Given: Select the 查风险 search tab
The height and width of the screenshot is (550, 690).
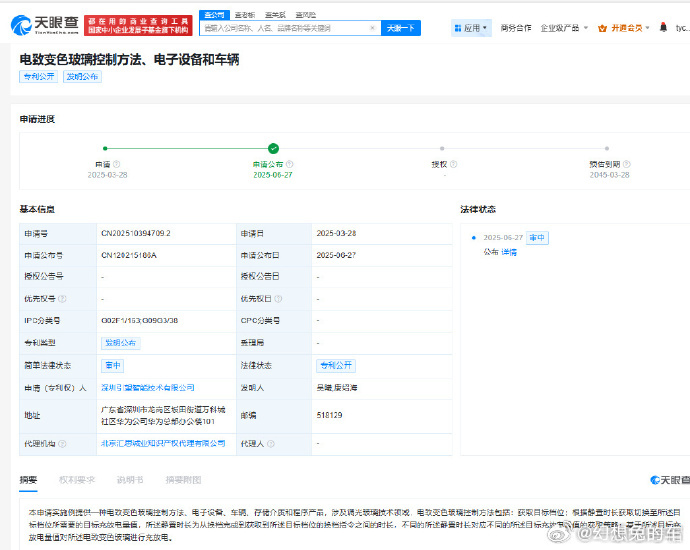Looking at the screenshot, I should point(305,15).
